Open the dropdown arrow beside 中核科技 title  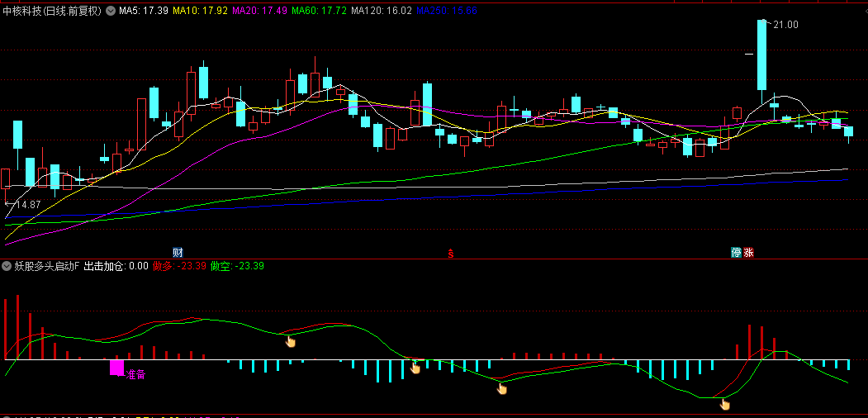pos(111,10)
